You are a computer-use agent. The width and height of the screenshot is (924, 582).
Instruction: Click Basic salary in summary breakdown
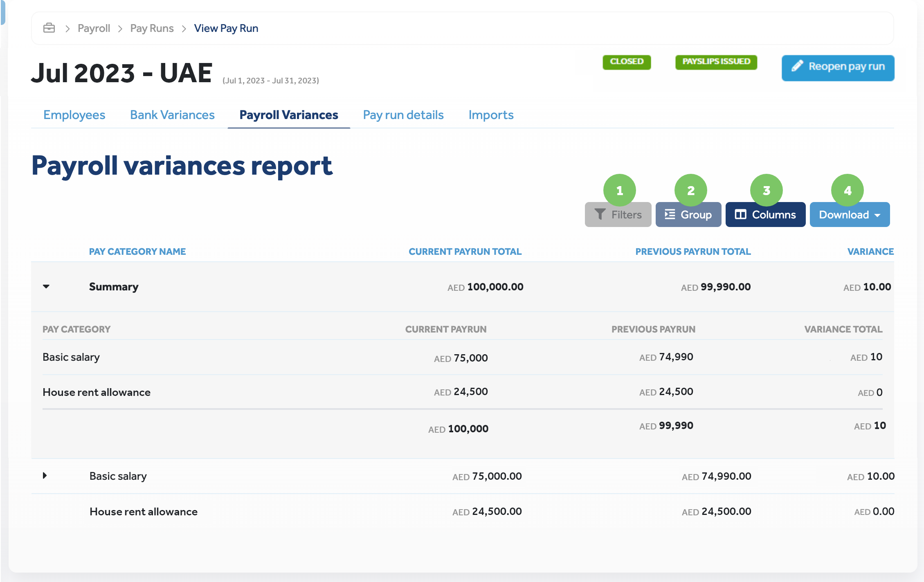[x=71, y=357]
